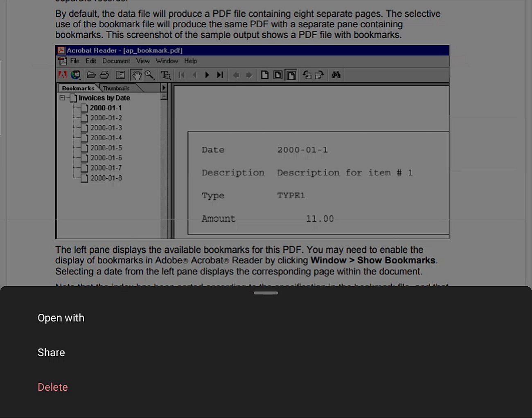
Task: Click the text Description for item # 1
Action: 345,173
